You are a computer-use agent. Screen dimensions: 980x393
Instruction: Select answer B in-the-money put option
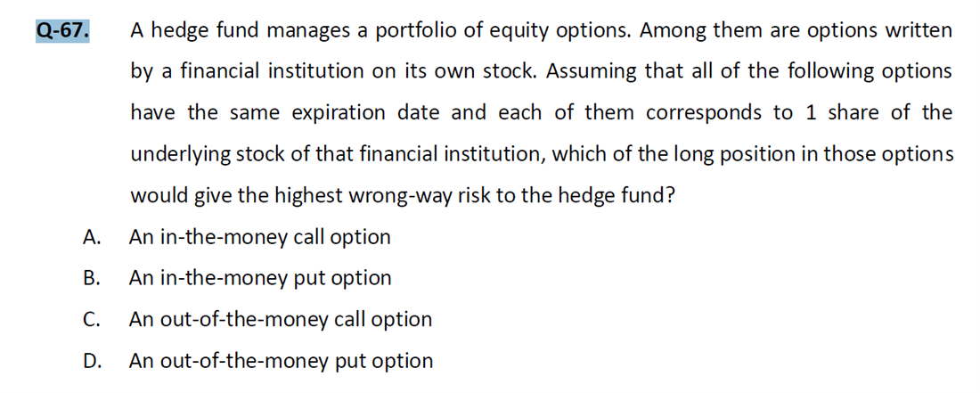point(260,278)
